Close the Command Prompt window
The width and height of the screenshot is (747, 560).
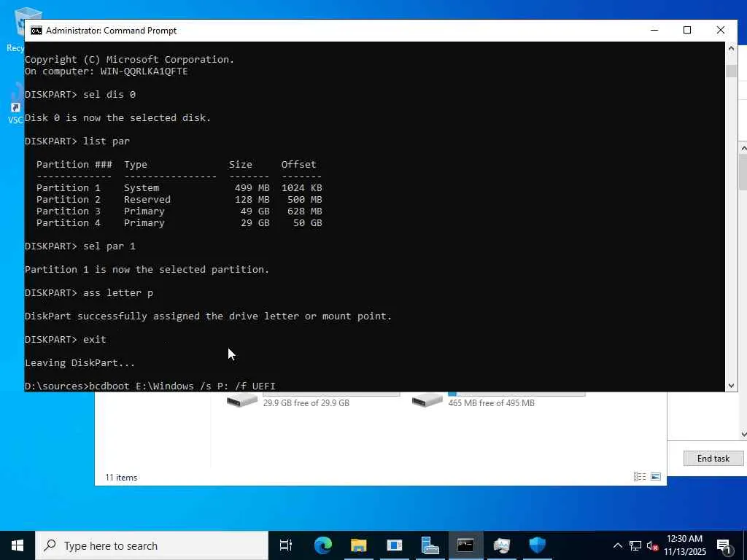720,30
